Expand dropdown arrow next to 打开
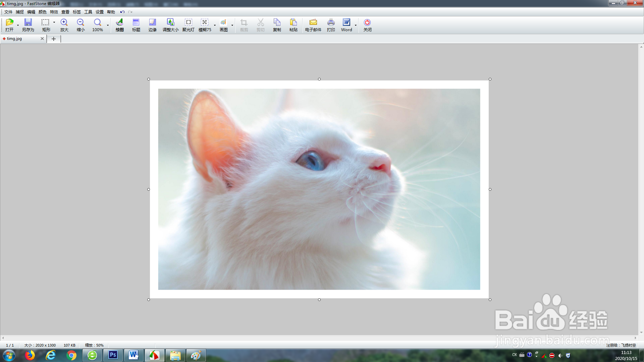This screenshot has height=362, width=644. [18, 25]
